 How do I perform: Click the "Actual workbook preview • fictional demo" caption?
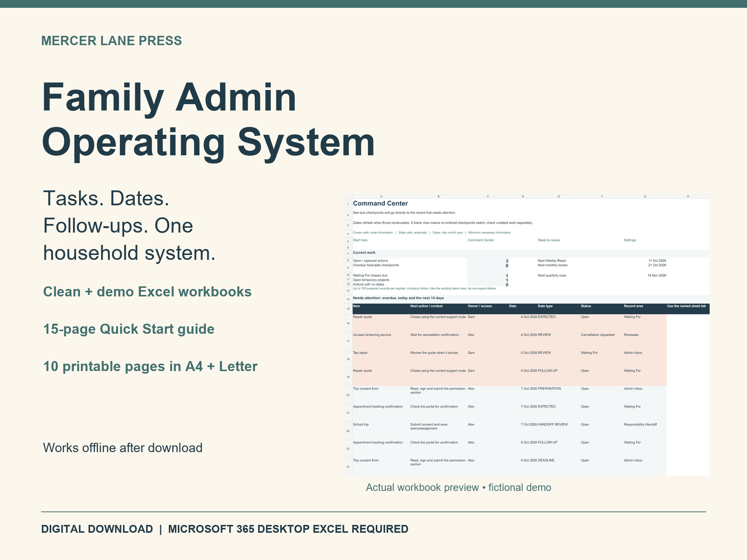point(459,488)
